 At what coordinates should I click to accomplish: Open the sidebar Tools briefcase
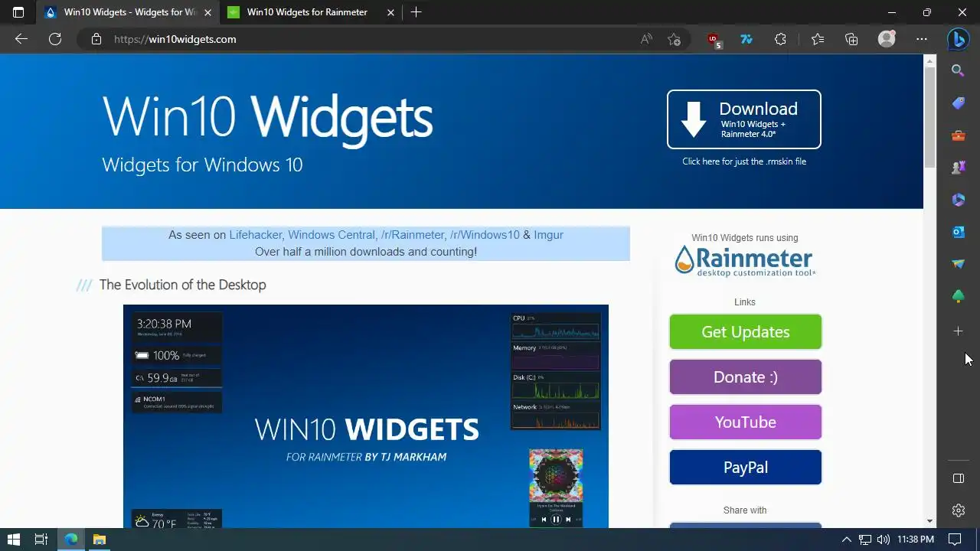pyautogui.click(x=958, y=135)
